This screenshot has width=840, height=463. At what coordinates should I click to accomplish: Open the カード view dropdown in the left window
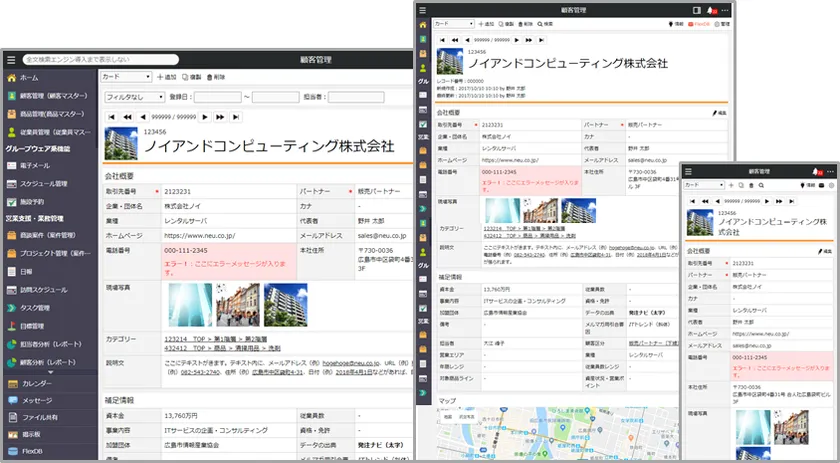(x=125, y=77)
